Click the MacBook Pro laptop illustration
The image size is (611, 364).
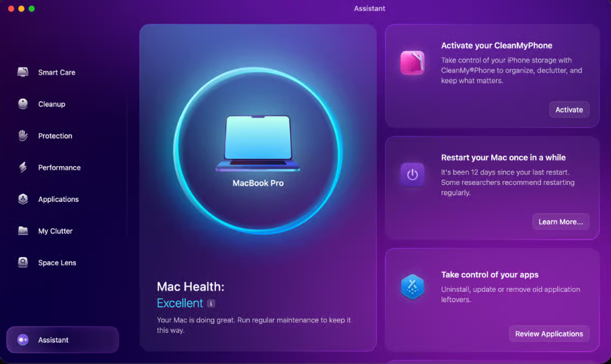click(x=258, y=143)
